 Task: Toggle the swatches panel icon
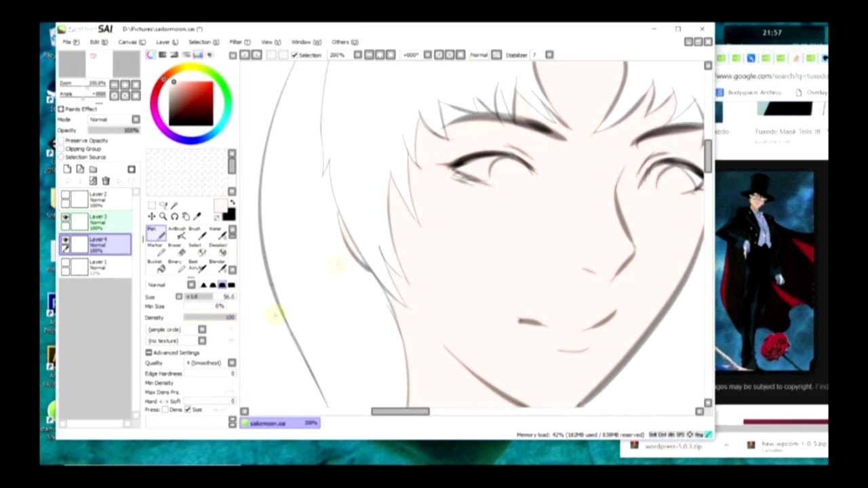click(x=198, y=55)
